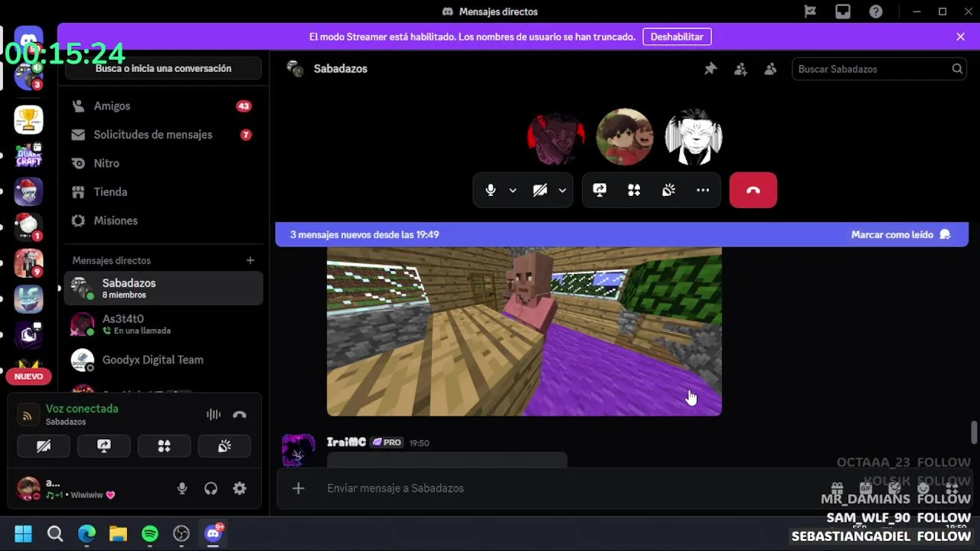Jump to the 3 mensajes nuevos
The height and width of the screenshot is (551, 980).
364,235
